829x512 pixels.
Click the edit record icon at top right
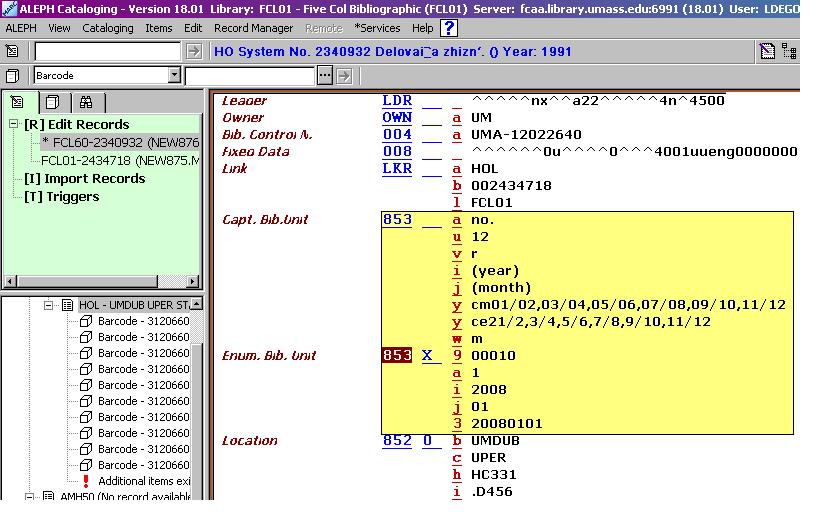(767, 52)
